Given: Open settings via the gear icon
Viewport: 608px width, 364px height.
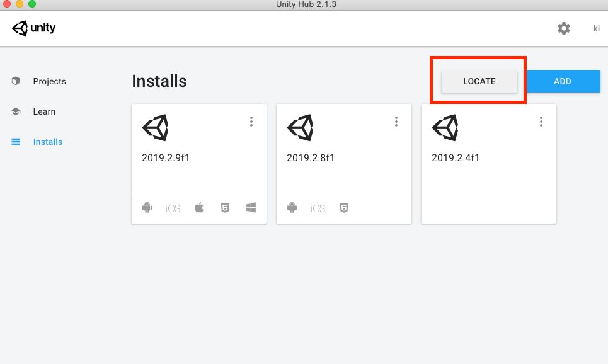Looking at the screenshot, I should coord(563,28).
